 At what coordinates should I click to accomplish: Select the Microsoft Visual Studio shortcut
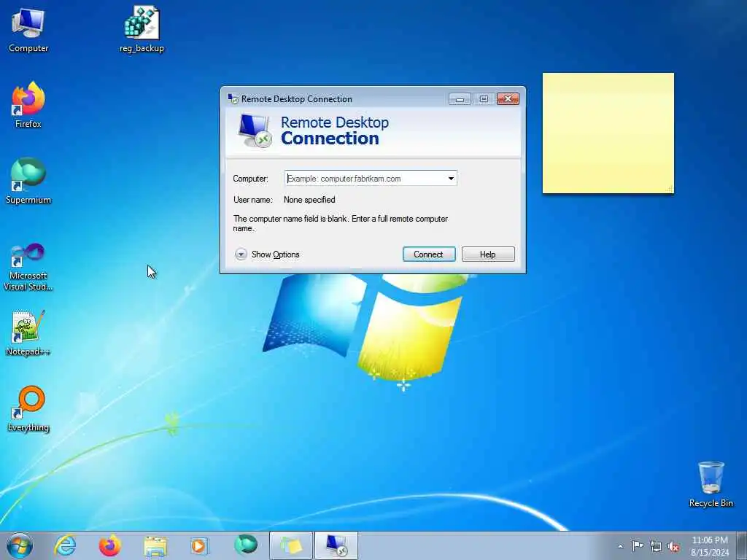28,267
